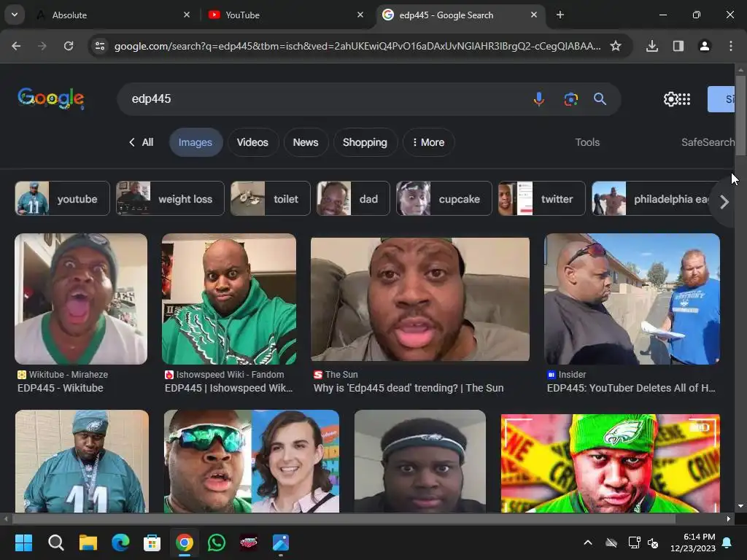Close the YouTube tab
The height and width of the screenshot is (560, 747).
click(360, 15)
